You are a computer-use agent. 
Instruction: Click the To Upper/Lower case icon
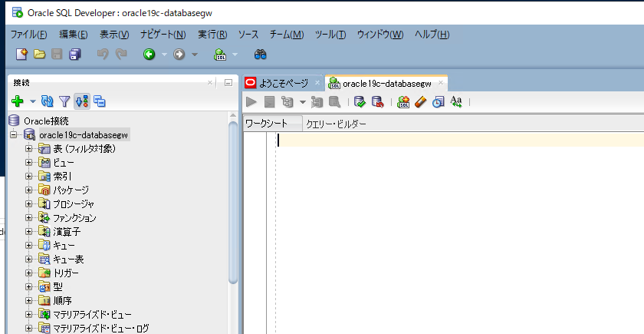point(456,101)
